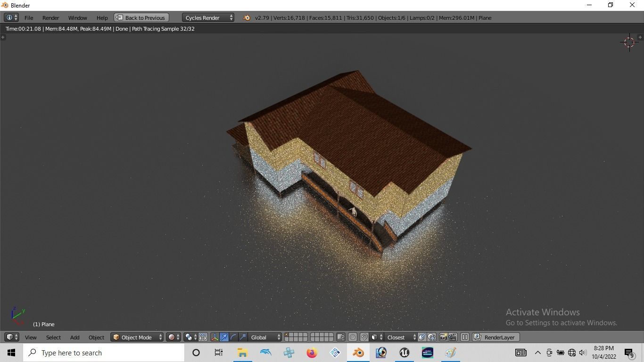Click the 3D cursor crosshair in viewport
The height and width of the screenshot is (362, 644).
(x=629, y=42)
